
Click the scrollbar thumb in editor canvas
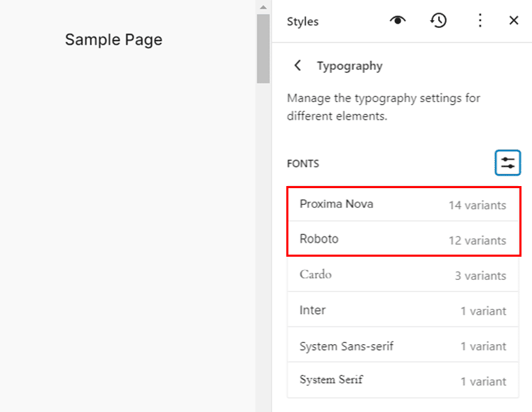(x=263, y=48)
